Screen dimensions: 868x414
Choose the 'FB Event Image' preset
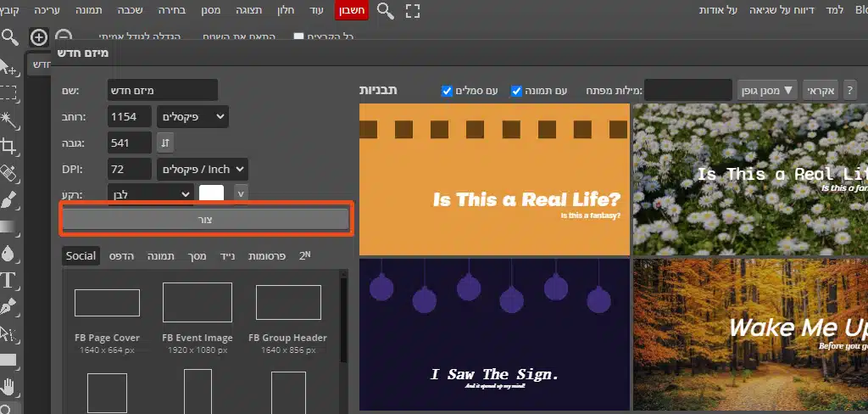[x=197, y=312]
